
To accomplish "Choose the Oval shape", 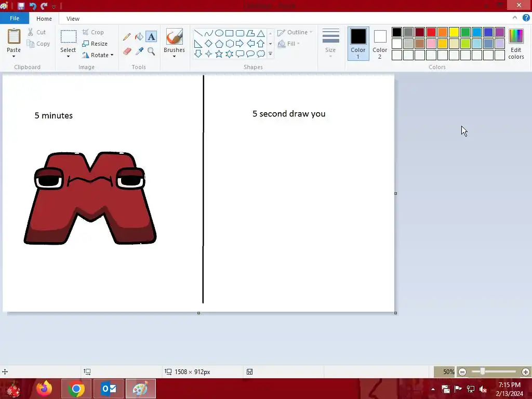I will coord(219,33).
